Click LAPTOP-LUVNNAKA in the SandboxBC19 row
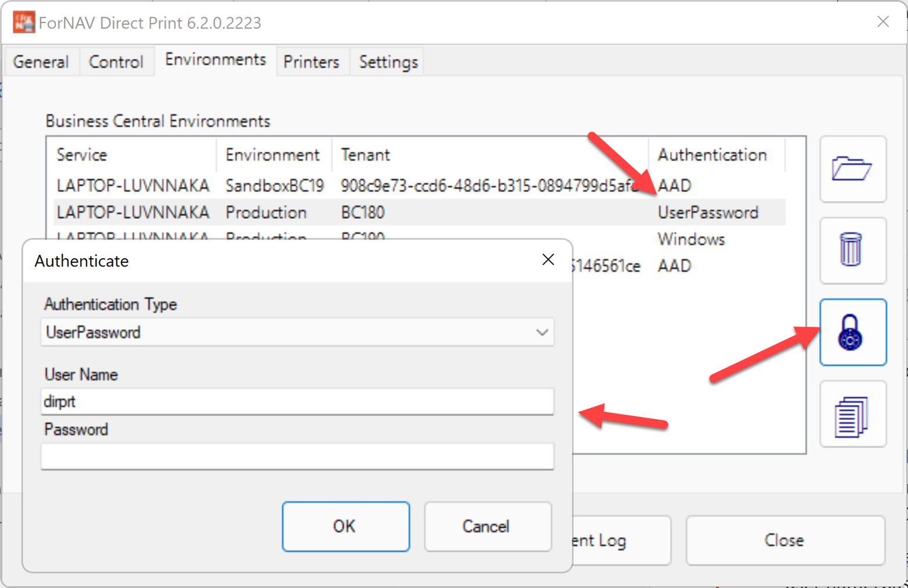The width and height of the screenshot is (908, 588). click(133, 186)
